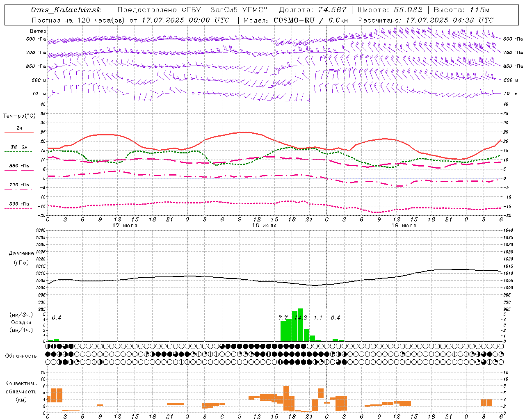Click the 'Прогноз на 120 часа(ов)' forecast text

(79, 20)
